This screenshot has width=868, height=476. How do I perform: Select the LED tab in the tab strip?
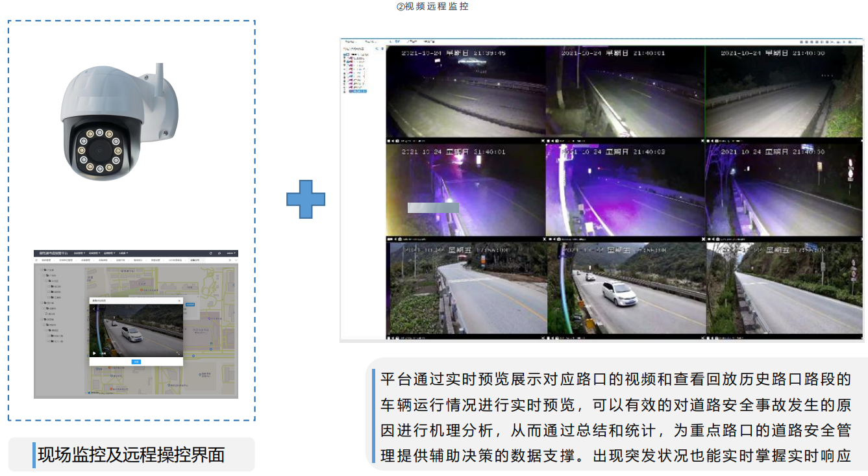(175, 260)
